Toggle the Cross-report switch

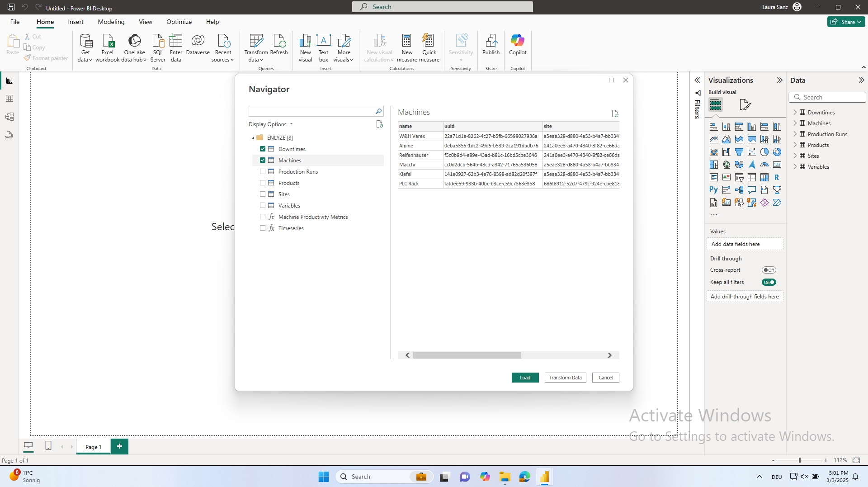tap(769, 270)
